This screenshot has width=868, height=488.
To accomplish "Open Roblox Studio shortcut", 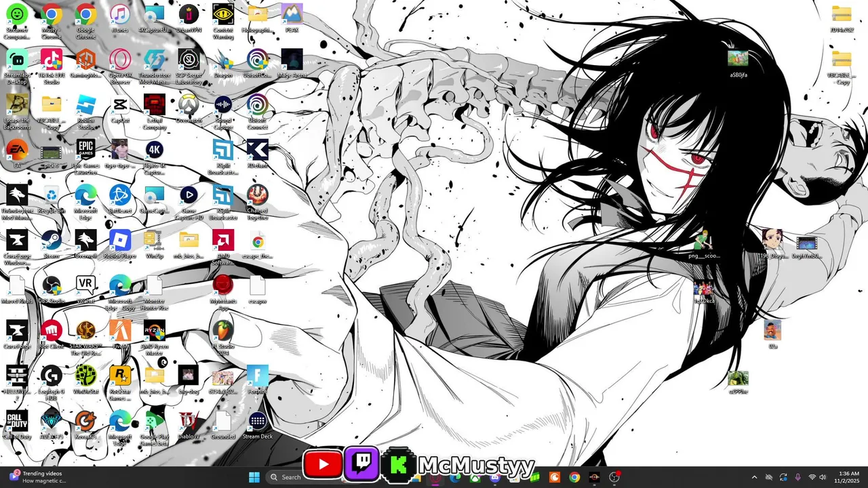I will (x=85, y=110).
